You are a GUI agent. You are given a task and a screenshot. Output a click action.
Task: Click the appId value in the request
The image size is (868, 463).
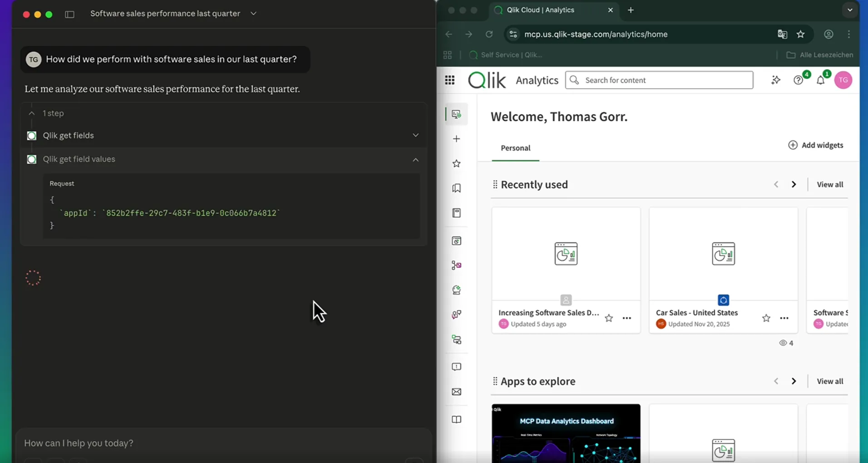click(191, 213)
